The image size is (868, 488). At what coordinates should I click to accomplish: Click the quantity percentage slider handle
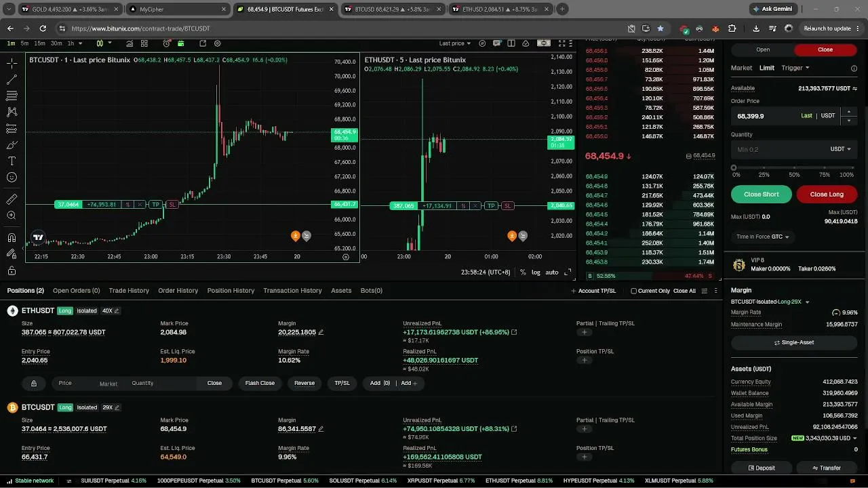click(734, 167)
